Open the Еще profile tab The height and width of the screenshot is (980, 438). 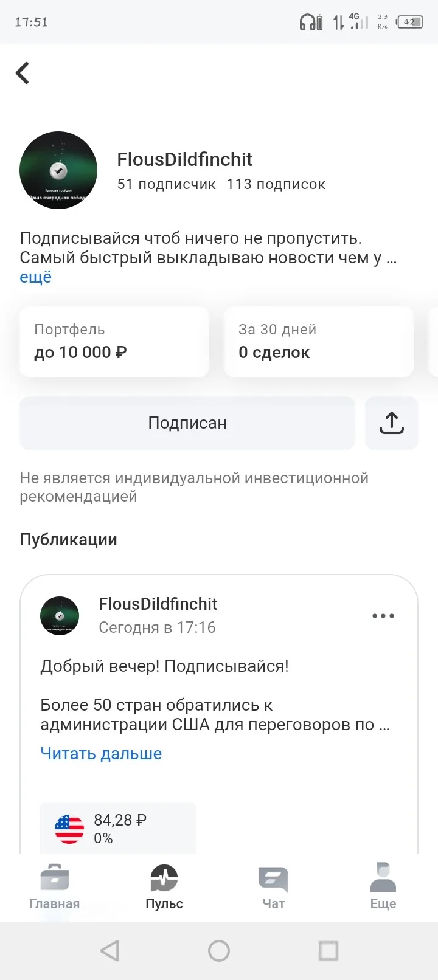[383, 886]
